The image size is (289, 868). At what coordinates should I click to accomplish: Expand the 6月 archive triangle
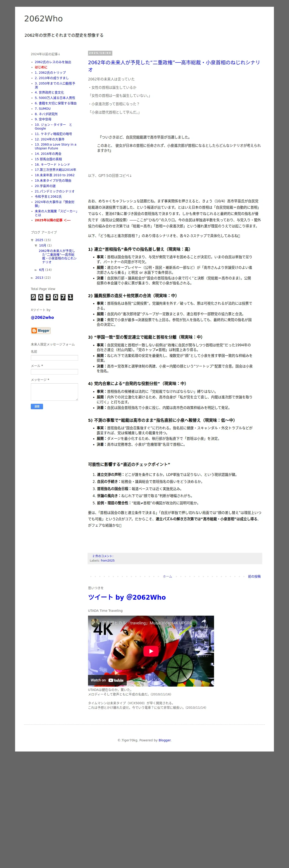[x=36, y=270]
